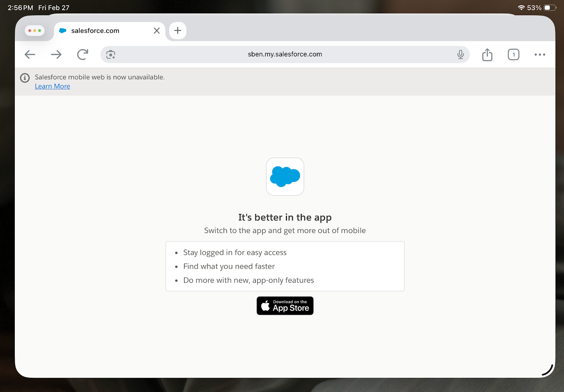Viewport: 564px width, 392px height.
Task: Click the info icon in the banner
Action: (25, 78)
